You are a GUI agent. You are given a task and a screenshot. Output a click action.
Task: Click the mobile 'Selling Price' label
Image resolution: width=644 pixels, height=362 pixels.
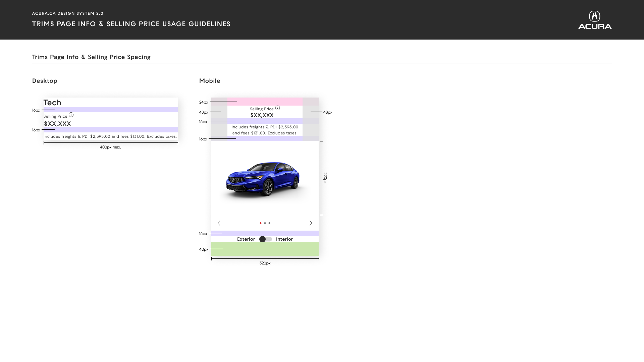pyautogui.click(x=262, y=109)
